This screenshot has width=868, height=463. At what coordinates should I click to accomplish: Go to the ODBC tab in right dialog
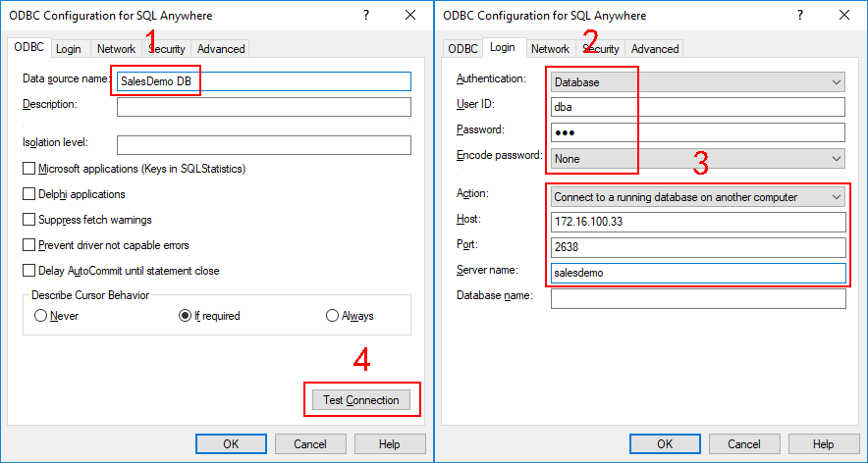tap(462, 49)
